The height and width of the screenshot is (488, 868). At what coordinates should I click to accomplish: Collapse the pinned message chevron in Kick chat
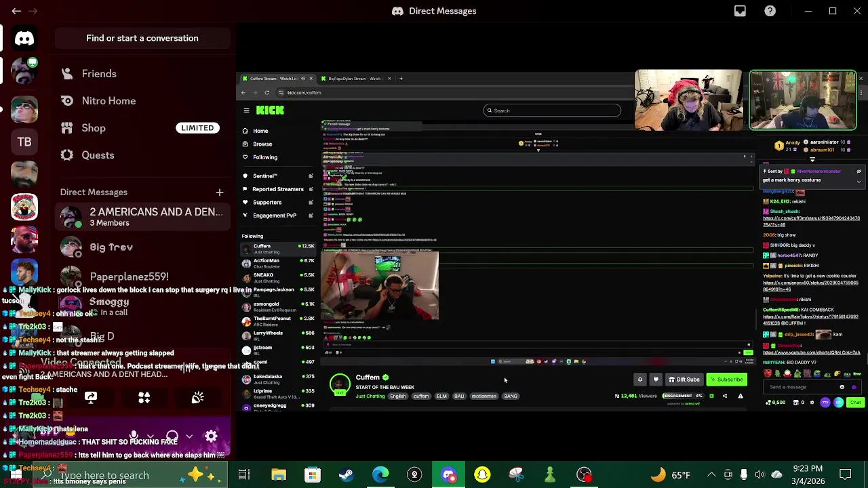[859, 181]
